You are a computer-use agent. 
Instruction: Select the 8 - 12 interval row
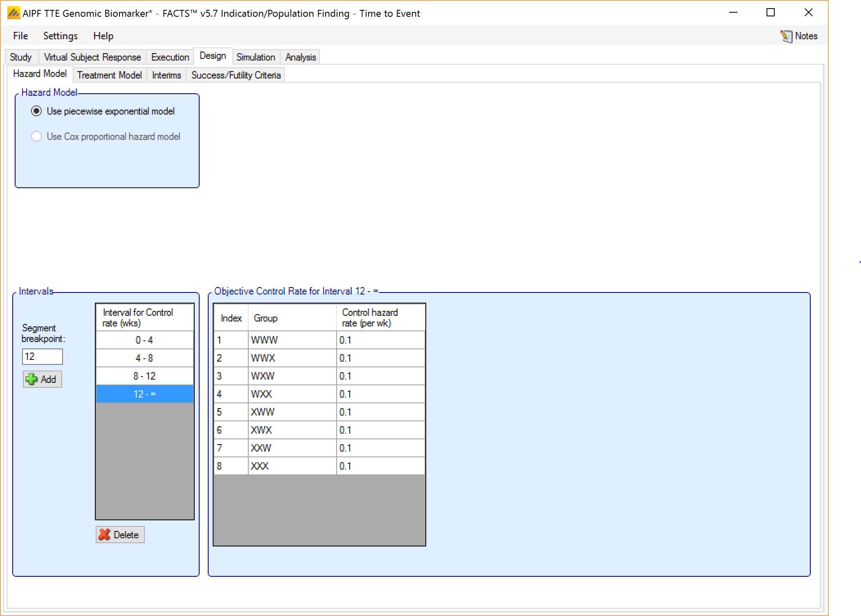pyautogui.click(x=144, y=376)
